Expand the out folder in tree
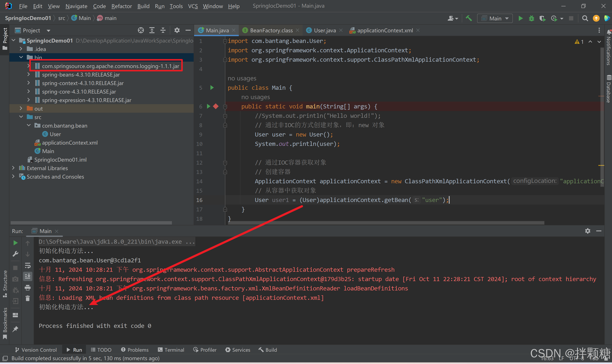 pos(21,108)
